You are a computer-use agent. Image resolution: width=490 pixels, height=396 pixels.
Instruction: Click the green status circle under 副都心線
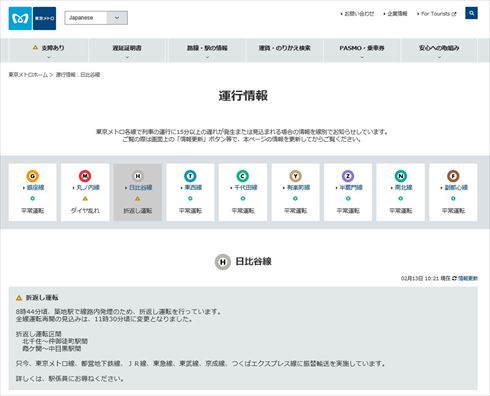tap(453, 198)
